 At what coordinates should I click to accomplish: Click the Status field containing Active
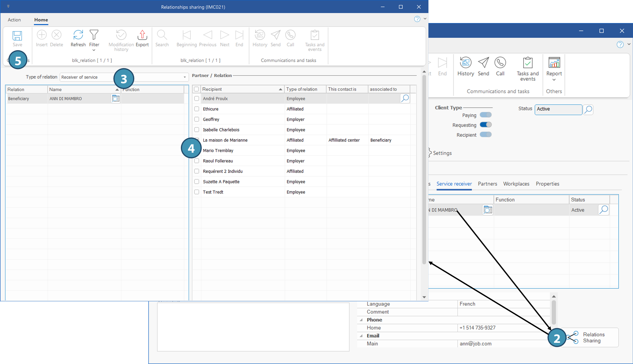pos(558,109)
